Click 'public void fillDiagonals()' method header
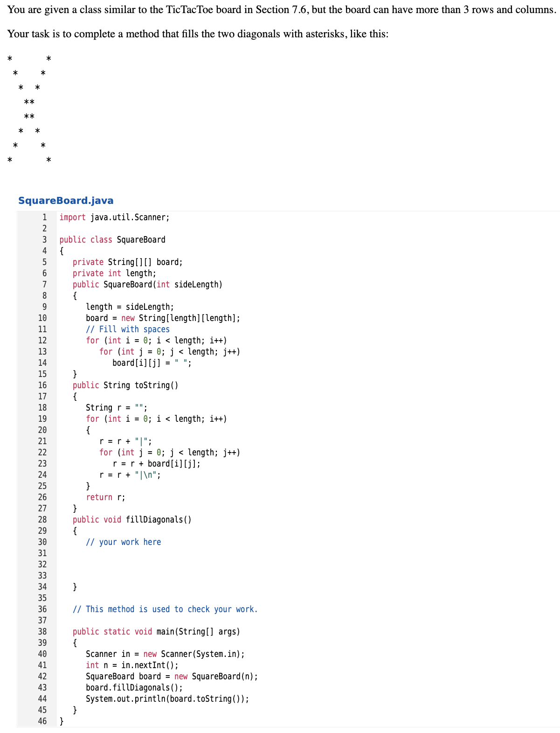The height and width of the screenshot is (733, 560). (x=132, y=520)
